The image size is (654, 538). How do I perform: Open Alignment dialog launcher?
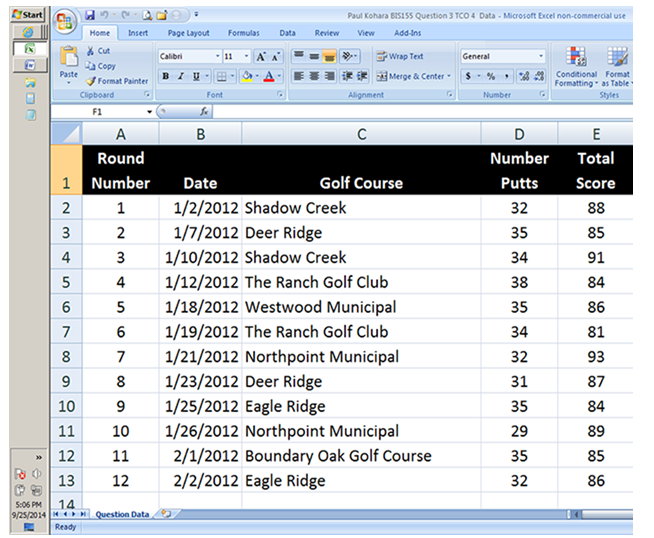tap(449, 95)
